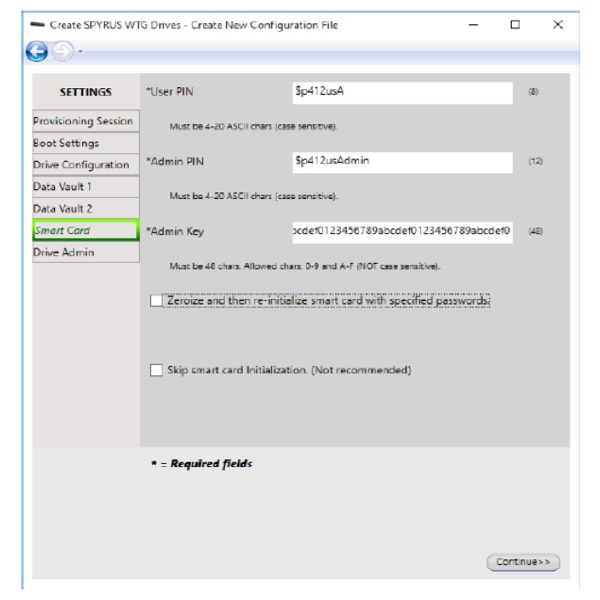
Task: Minimize the Create SPYRUS WTG Drives window
Action: point(473,25)
